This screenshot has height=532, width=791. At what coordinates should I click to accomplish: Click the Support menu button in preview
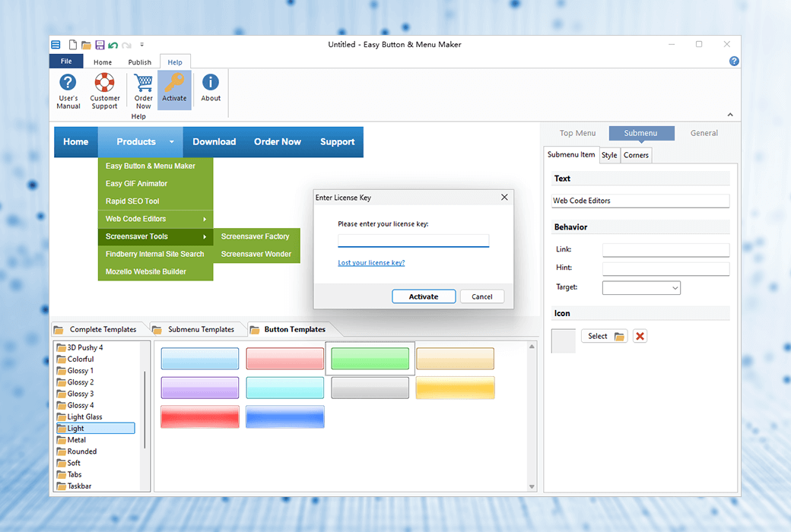tap(337, 142)
